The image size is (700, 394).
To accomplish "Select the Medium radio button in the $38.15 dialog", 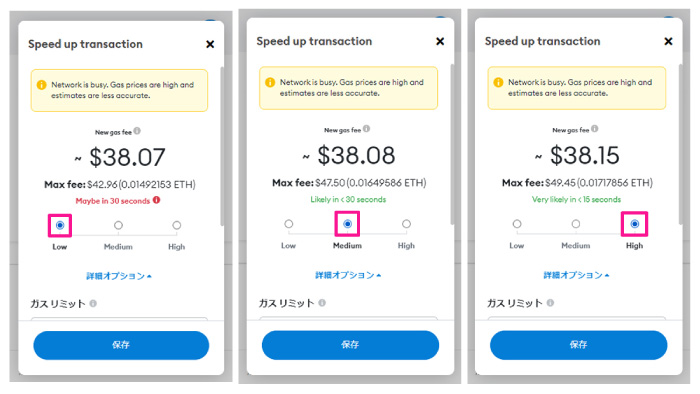I will pos(576,224).
